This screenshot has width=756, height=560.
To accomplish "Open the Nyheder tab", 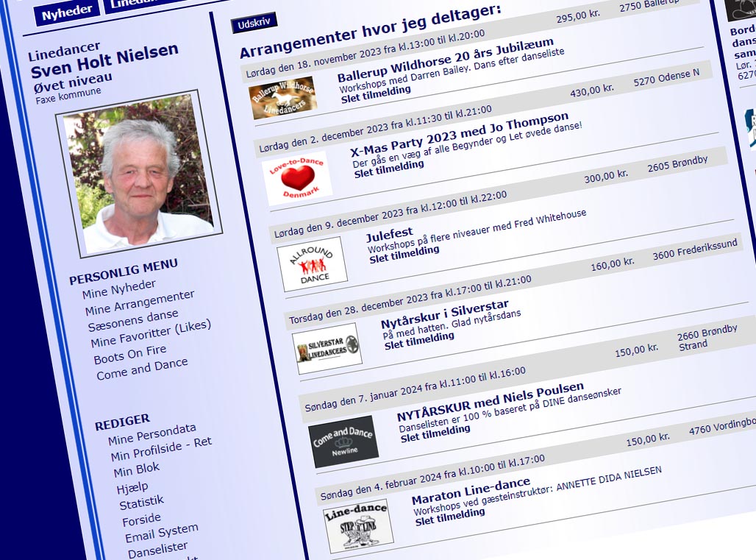I will pos(66,13).
